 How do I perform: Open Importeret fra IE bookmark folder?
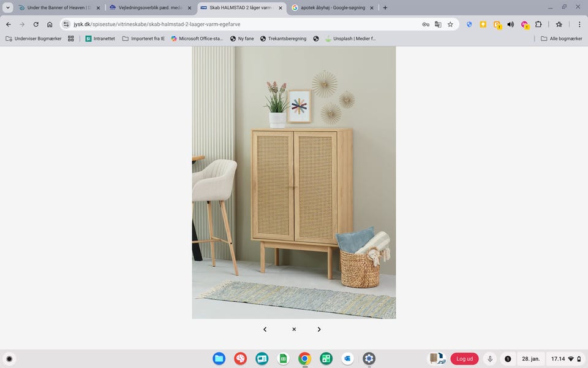click(x=143, y=39)
